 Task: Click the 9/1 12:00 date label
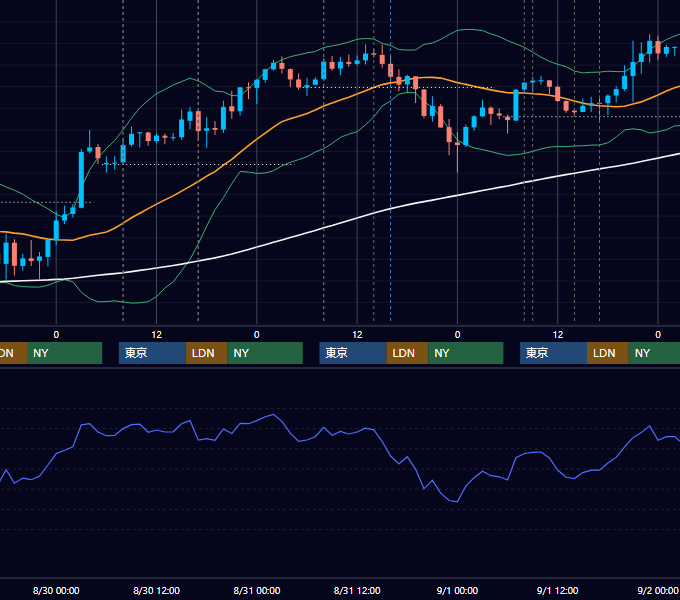[x=557, y=590]
